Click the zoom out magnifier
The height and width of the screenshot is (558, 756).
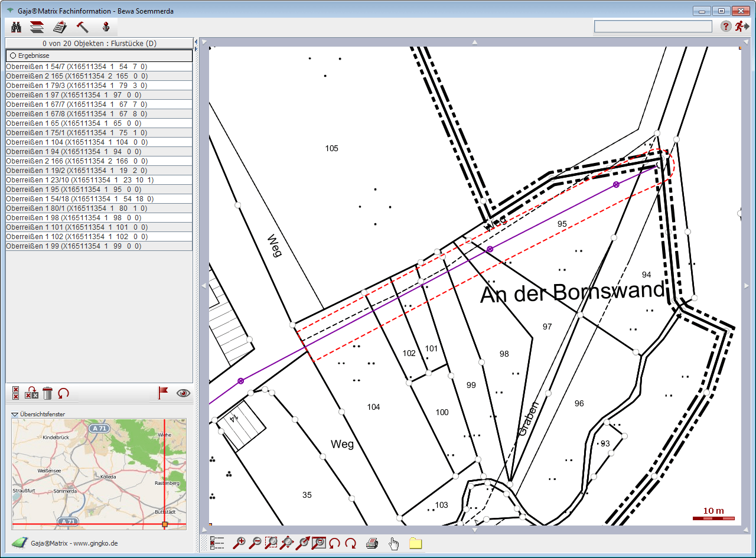pyautogui.click(x=256, y=543)
